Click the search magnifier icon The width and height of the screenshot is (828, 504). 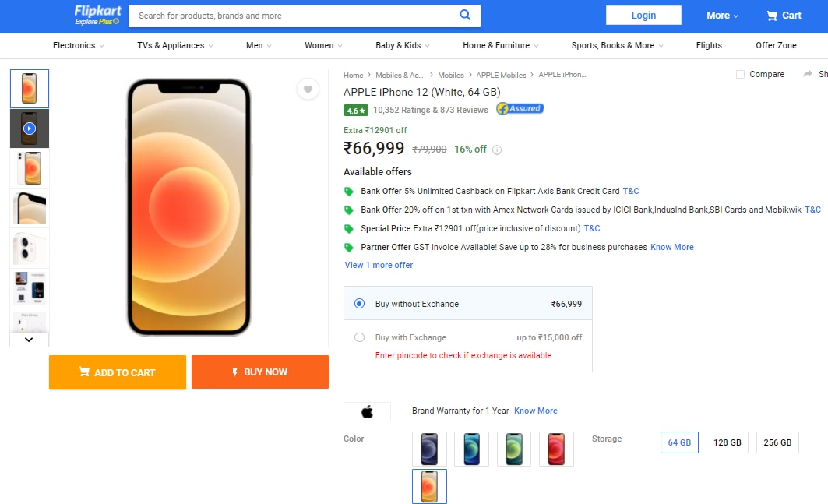(465, 15)
